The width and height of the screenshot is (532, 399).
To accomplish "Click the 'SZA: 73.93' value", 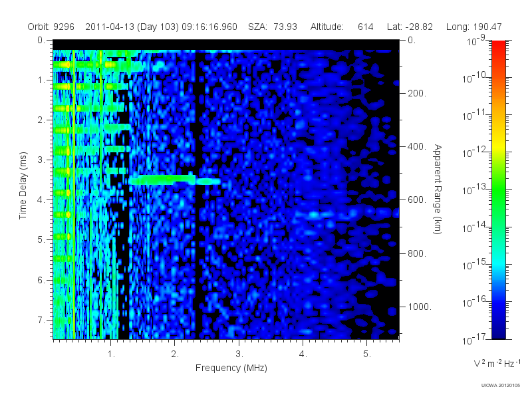I will click(273, 27).
